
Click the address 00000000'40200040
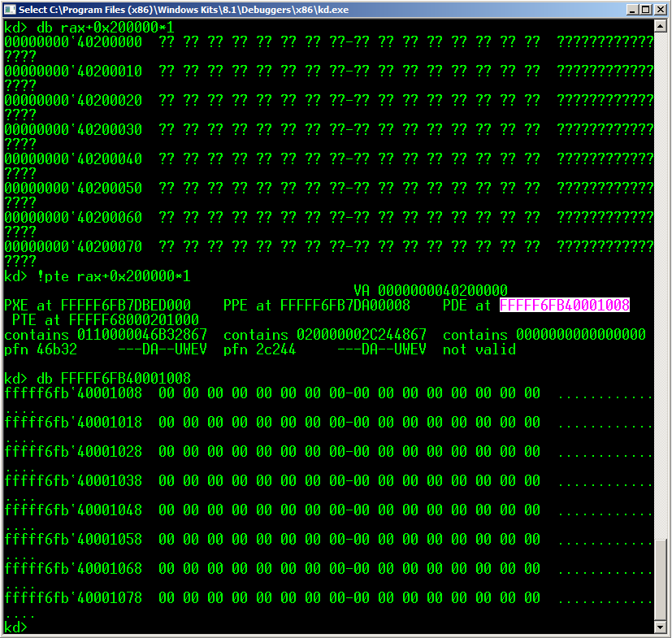[x=73, y=159]
